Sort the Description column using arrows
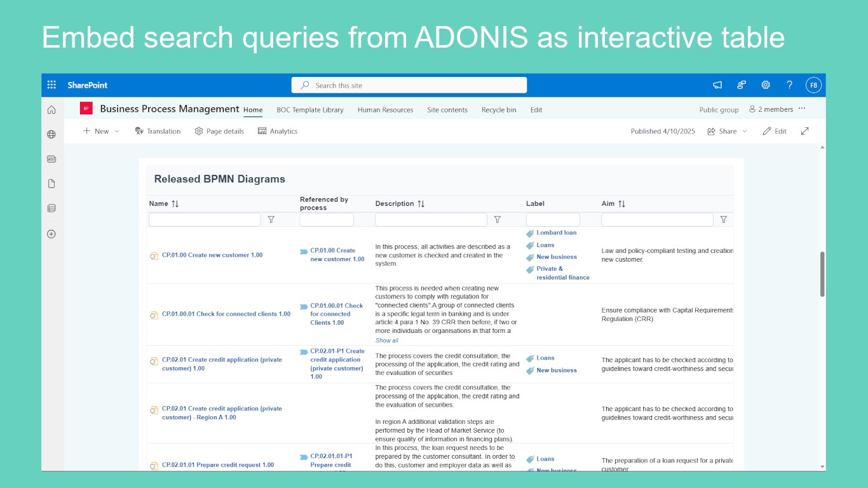Image resolution: width=868 pixels, height=488 pixels. coord(421,204)
